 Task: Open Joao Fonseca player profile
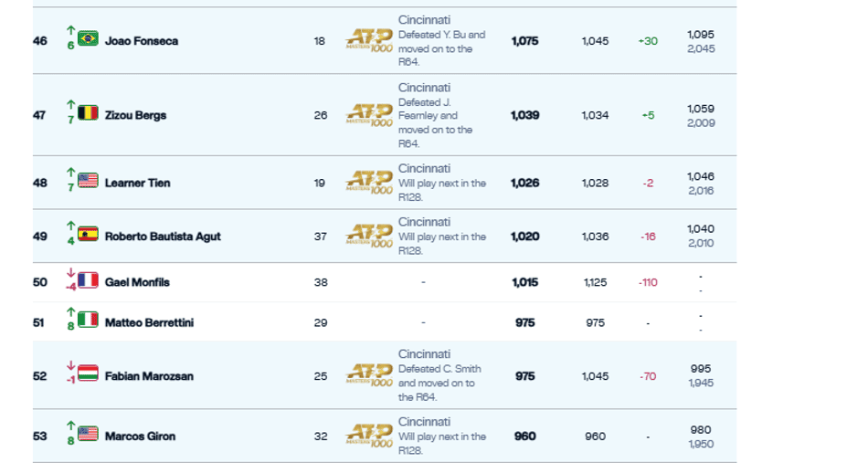(x=142, y=41)
